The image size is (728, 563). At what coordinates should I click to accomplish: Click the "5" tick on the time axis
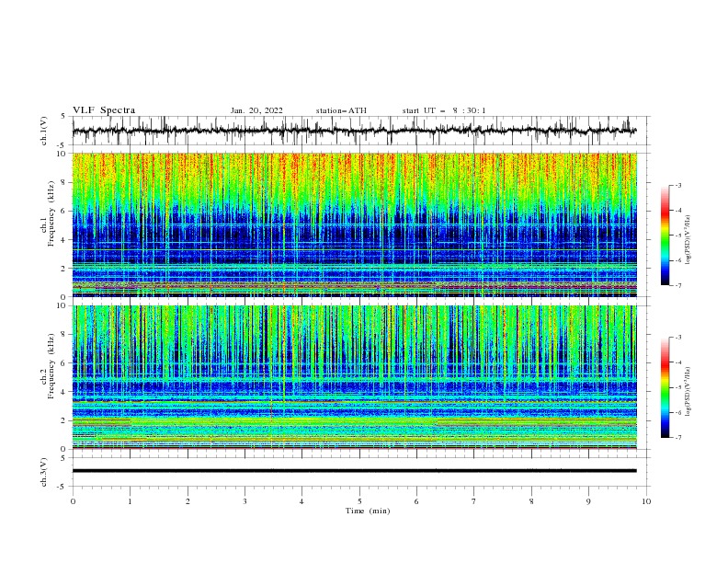coord(359,501)
